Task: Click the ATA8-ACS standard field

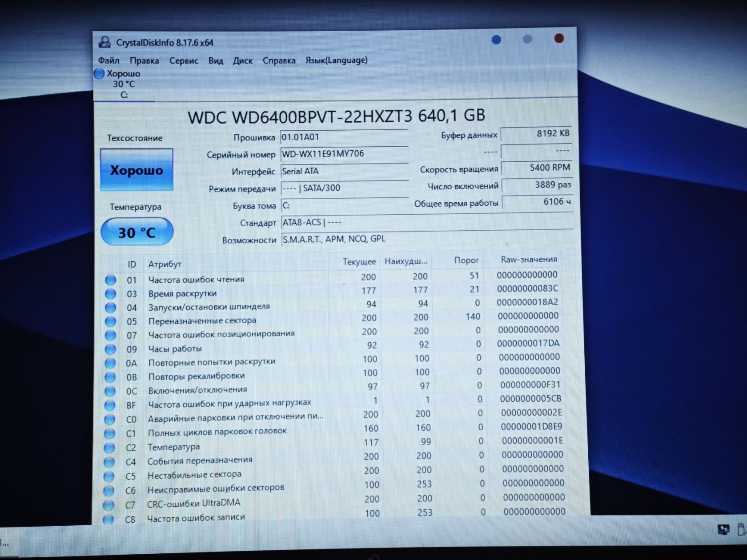Action: (x=427, y=222)
